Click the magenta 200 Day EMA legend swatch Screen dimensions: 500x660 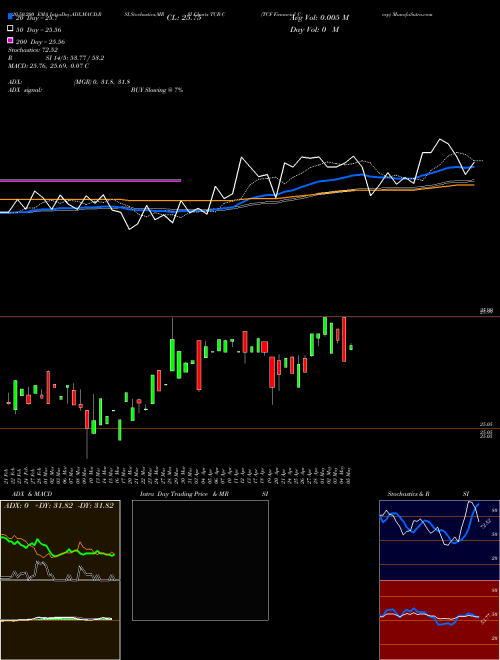[x=10, y=40]
